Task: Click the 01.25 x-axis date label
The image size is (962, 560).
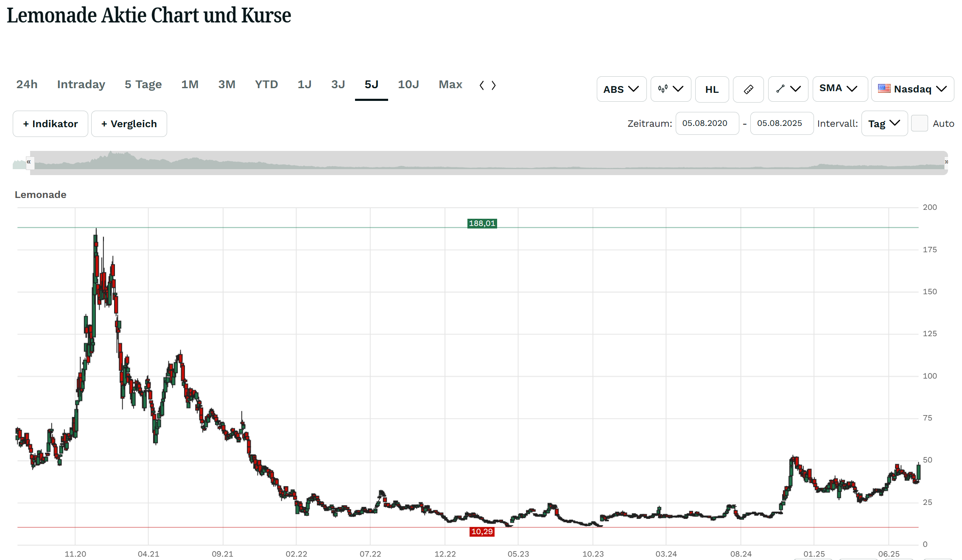Action: [x=814, y=554]
